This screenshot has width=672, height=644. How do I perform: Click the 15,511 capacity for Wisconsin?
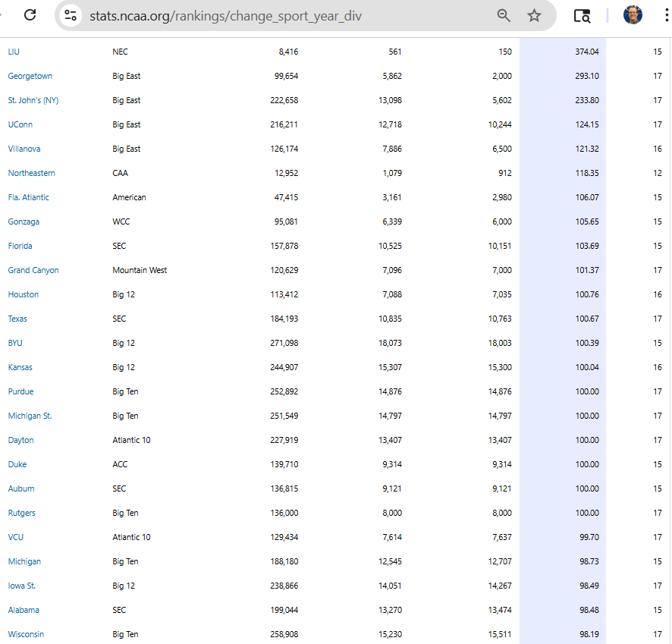[500, 635]
